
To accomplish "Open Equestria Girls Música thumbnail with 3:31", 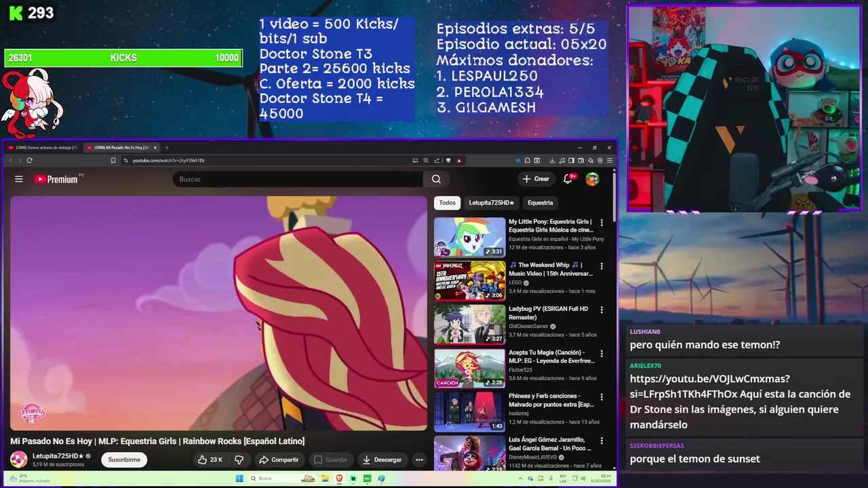I will tap(470, 237).
